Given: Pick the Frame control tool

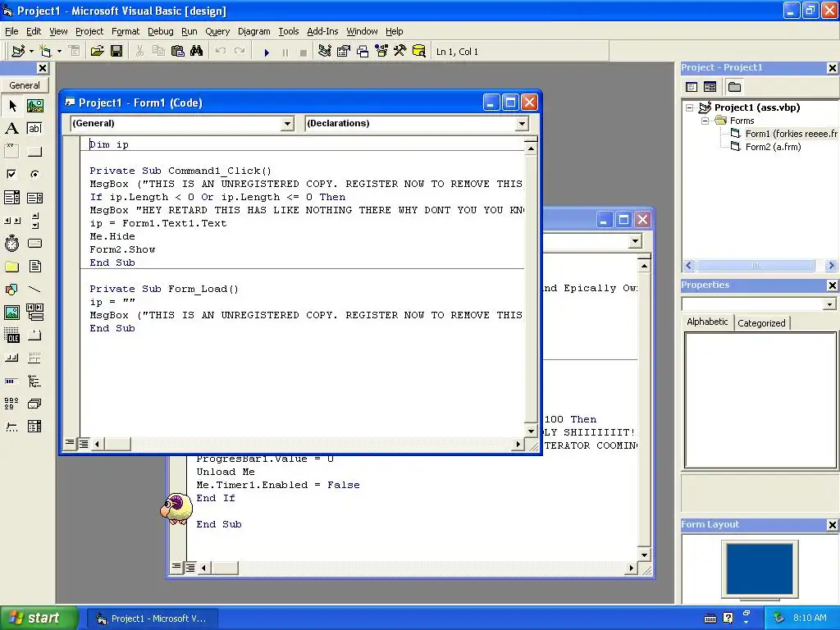Looking at the screenshot, I should point(11,151).
